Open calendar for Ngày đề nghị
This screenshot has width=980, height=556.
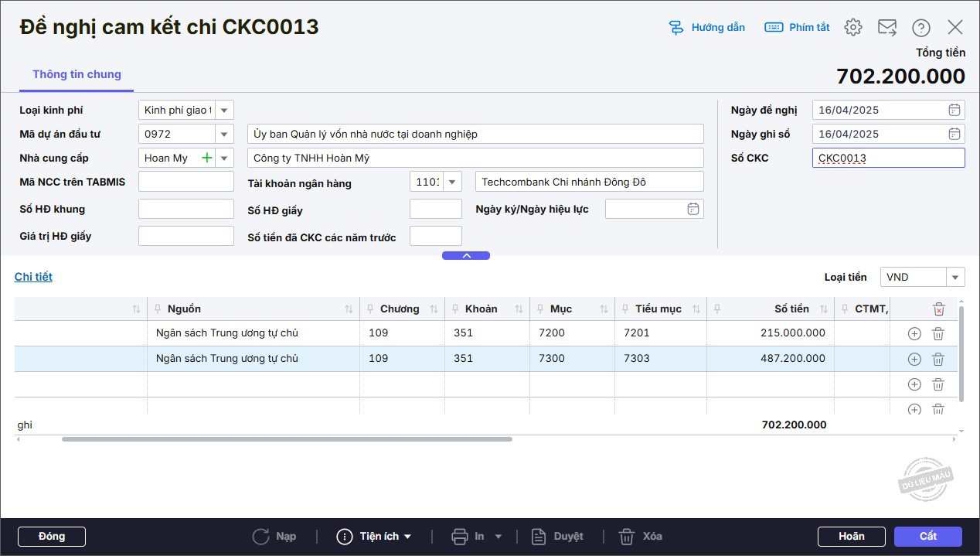coord(954,110)
